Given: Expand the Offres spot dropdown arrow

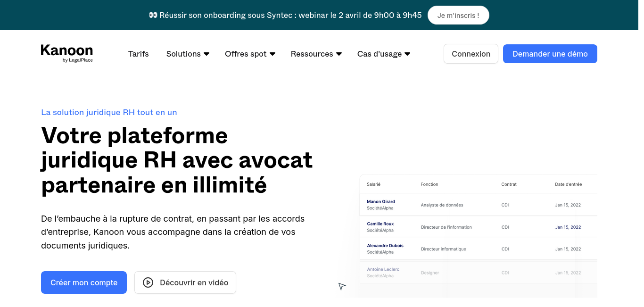Looking at the screenshot, I should click(272, 54).
